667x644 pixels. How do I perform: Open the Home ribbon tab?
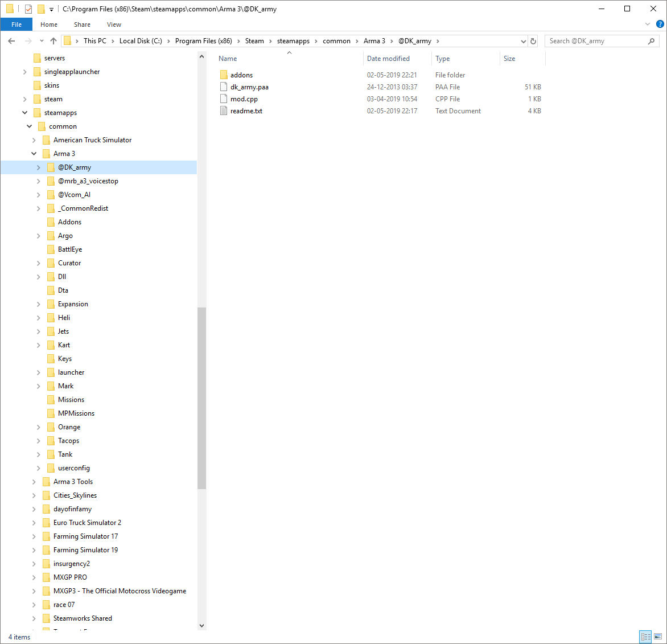(x=49, y=24)
